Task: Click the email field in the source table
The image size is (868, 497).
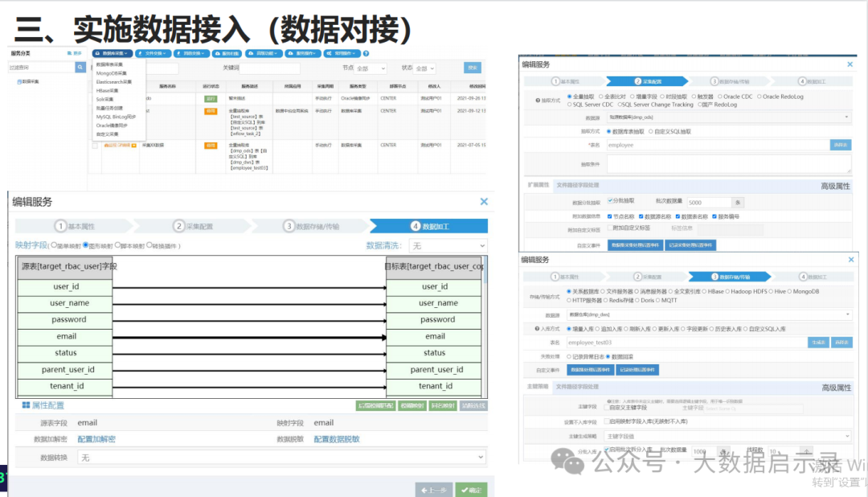Action: pyautogui.click(x=65, y=336)
